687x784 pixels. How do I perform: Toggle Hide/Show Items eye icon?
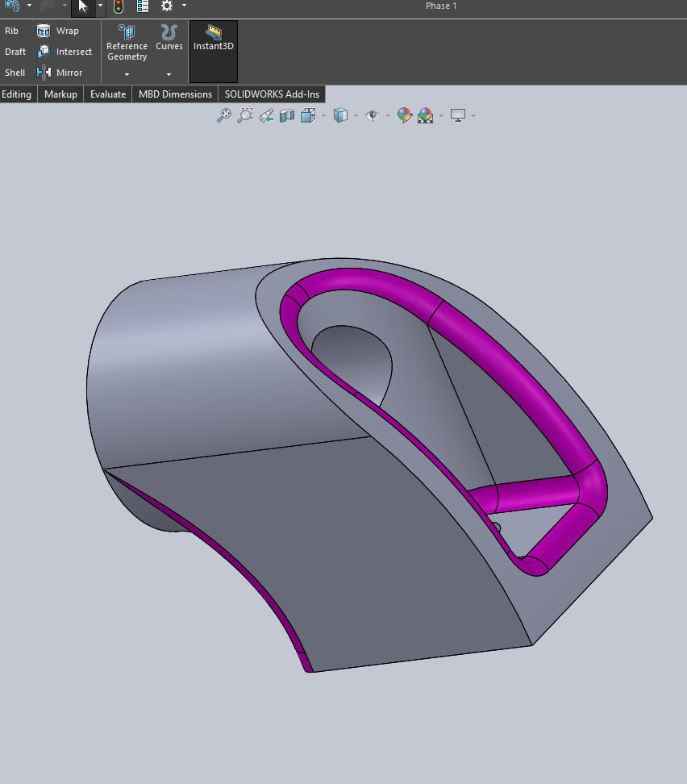373,115
